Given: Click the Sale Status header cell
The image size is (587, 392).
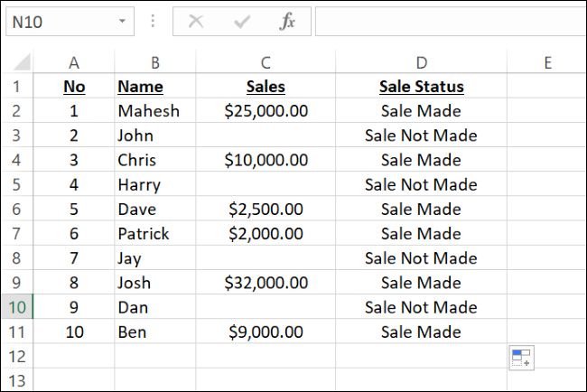Looking at the screenshot, I should click(x=421, y=87).
